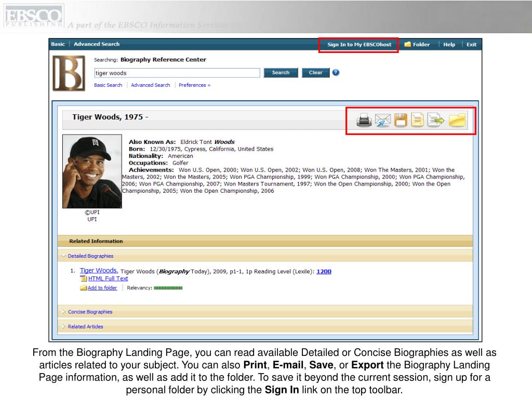Click the Also Known As Eldrick Tont Woods text

181,142
